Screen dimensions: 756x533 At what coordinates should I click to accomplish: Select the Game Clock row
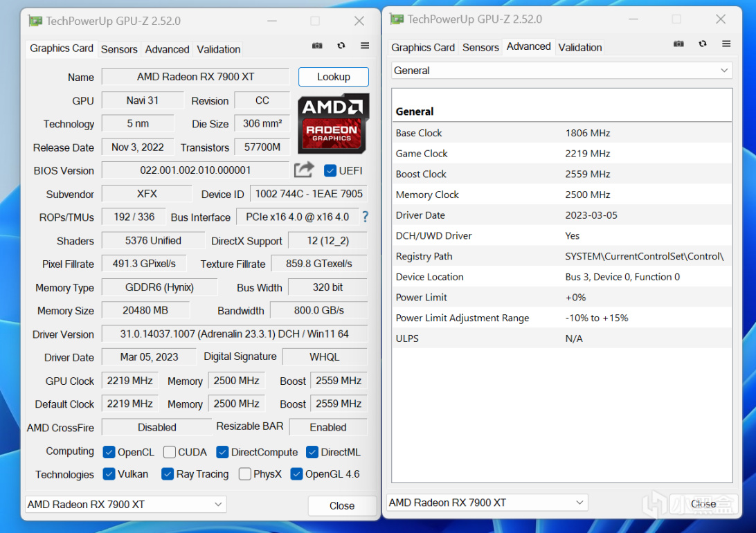click(x=561, y=154)
